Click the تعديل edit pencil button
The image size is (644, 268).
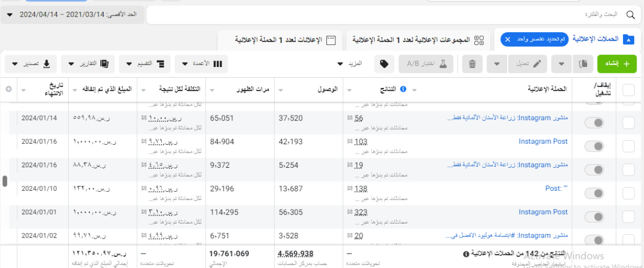point(528,64)
